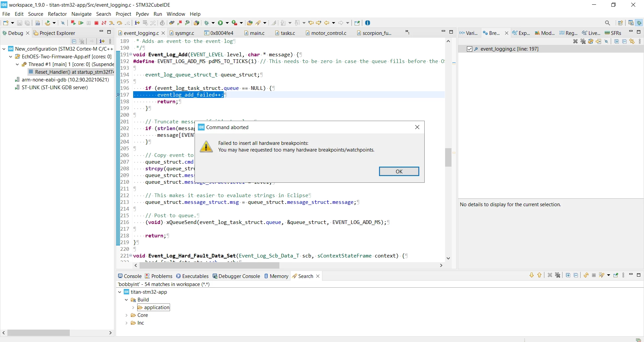The image size is (644, 342).
Task: Collapse all in Debug view toolbar
Action: (74, 41)
